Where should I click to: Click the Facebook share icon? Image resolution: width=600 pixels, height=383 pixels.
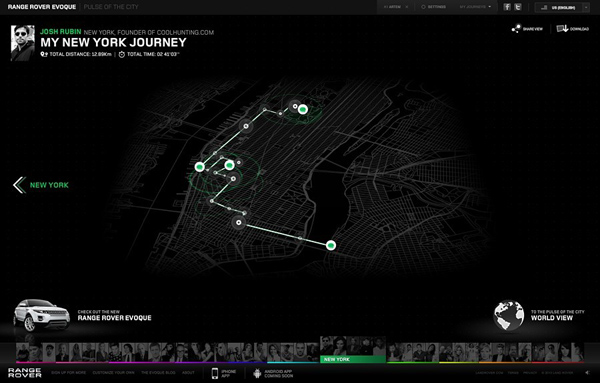(x=507, y=7)
